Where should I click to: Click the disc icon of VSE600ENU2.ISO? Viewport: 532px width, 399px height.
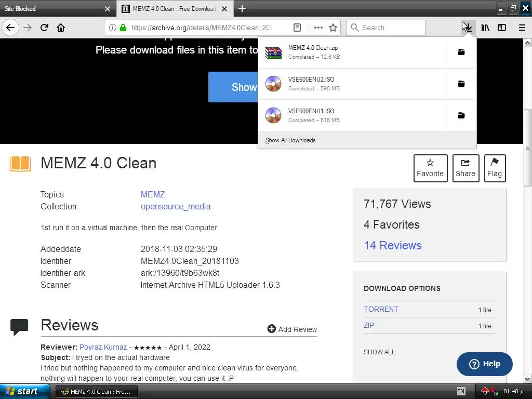(273, 84)
